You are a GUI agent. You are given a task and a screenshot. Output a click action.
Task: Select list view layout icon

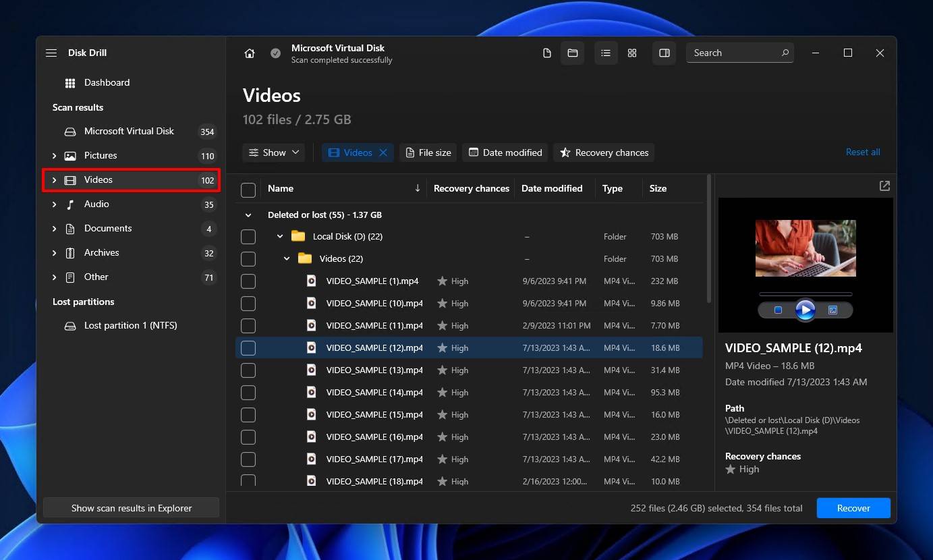(606, 53)
